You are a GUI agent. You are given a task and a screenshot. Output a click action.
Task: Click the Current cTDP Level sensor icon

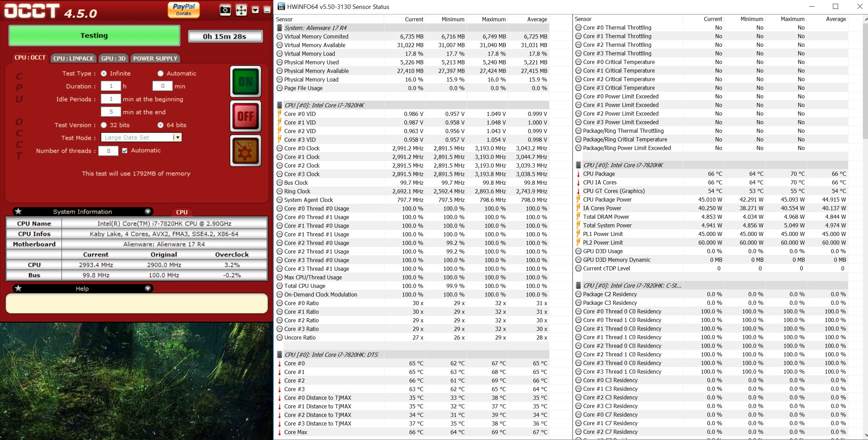[x=578, y=268]
